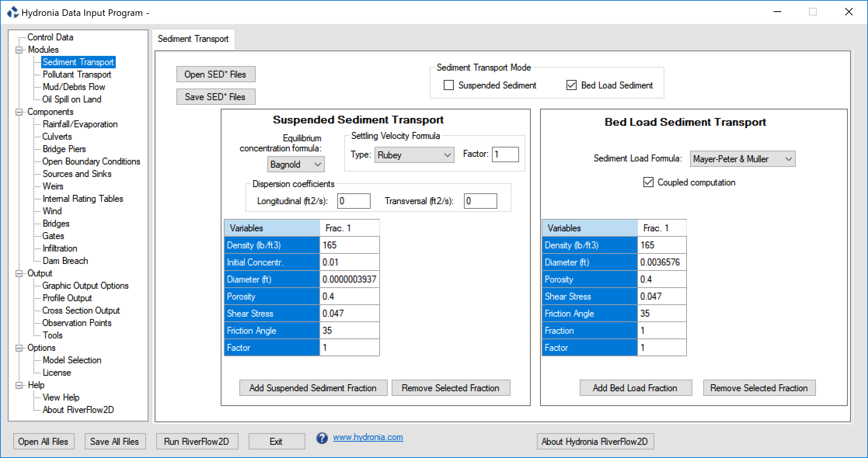Viewport: 868px width, 458px height.
Task: Select Tools under Output
Action: coord(52,335)
